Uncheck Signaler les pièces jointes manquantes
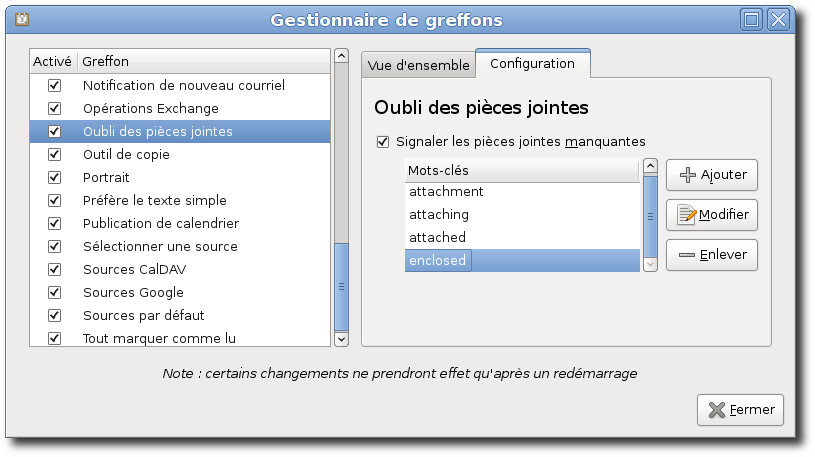This screenshot has width=815, height=457. tap(383, 141)
